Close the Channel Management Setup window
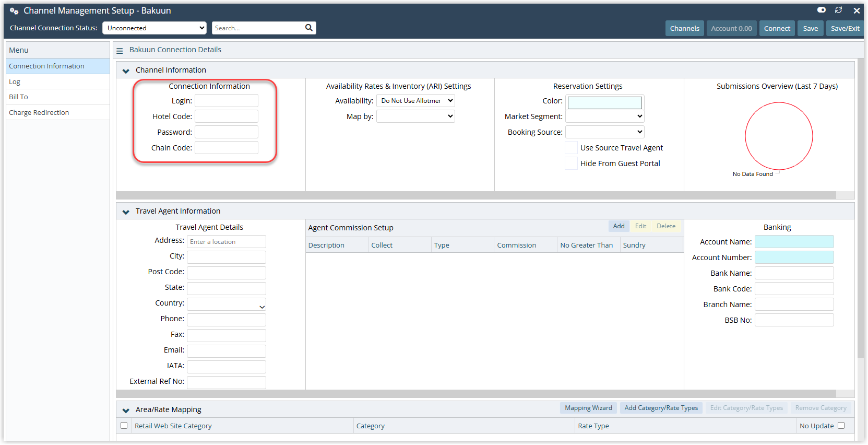 click(x=857, y=10)
